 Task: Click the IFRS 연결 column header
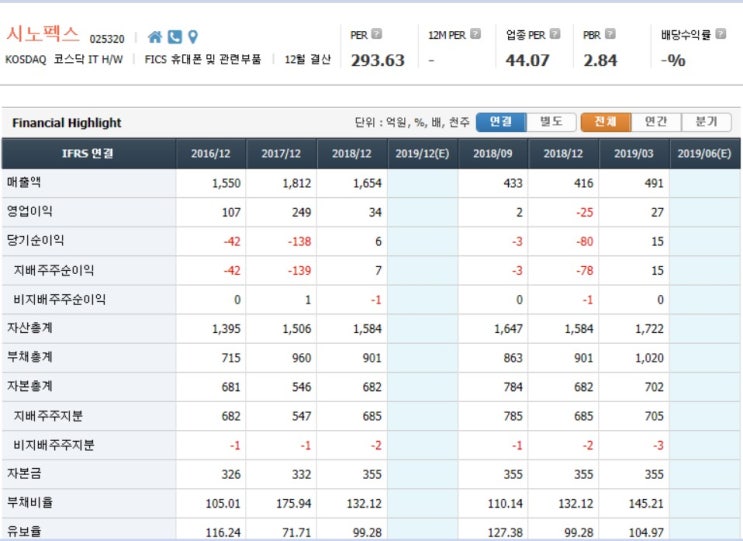tap(88, 153)
